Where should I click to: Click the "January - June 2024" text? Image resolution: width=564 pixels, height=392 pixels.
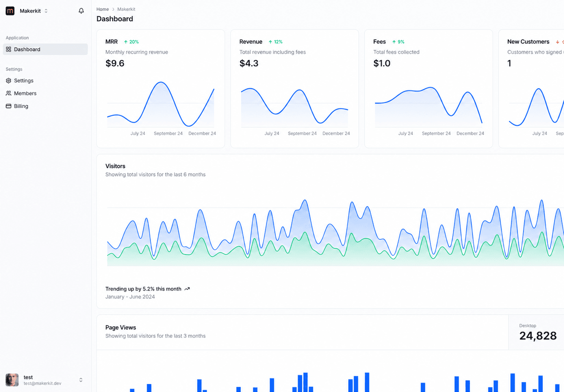click(130, 297)
